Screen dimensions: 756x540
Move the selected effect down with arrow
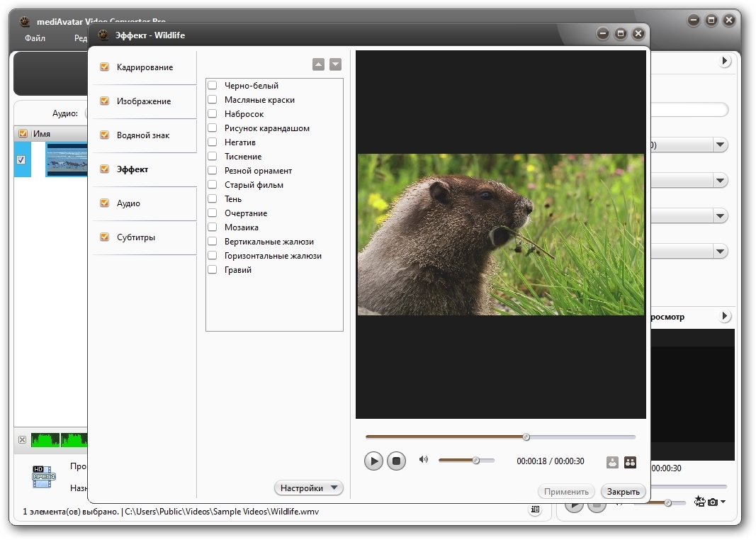tap(335, 64)
